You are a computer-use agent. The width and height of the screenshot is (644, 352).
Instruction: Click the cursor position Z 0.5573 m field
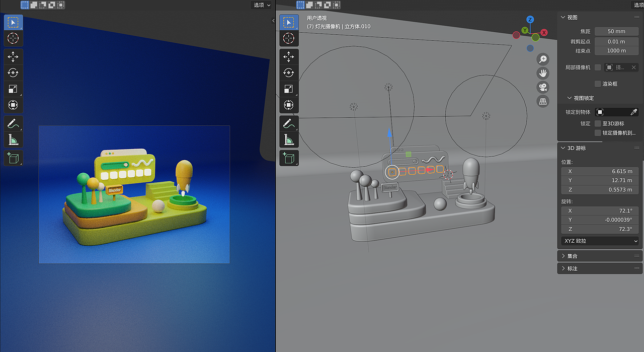pyautogui.click(x=600, y=190)
